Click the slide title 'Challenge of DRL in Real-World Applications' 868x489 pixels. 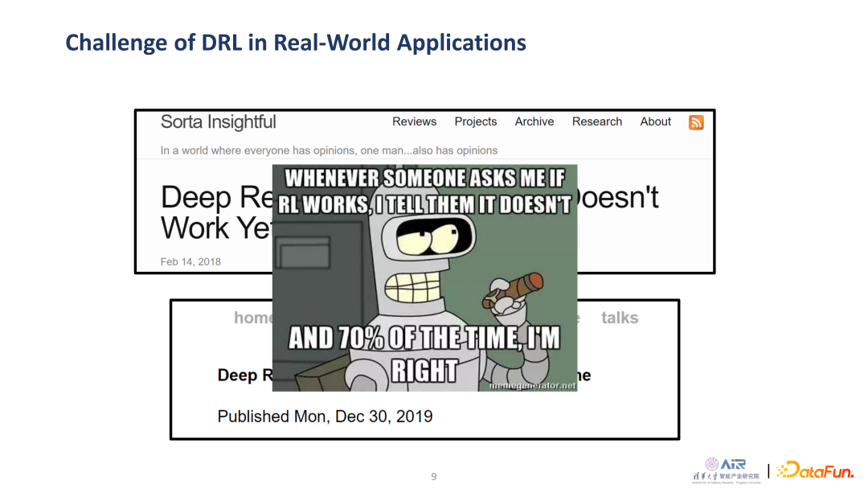click(x=296, y=43)
